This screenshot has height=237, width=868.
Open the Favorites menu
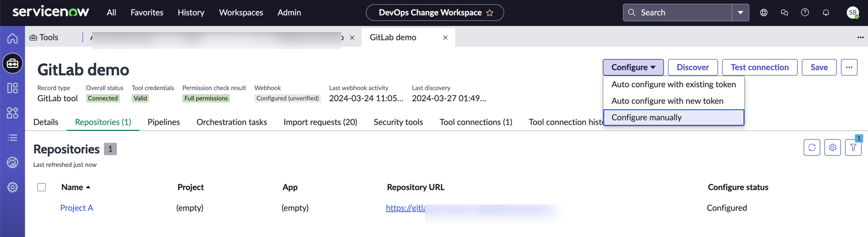(x=147, y=12)
